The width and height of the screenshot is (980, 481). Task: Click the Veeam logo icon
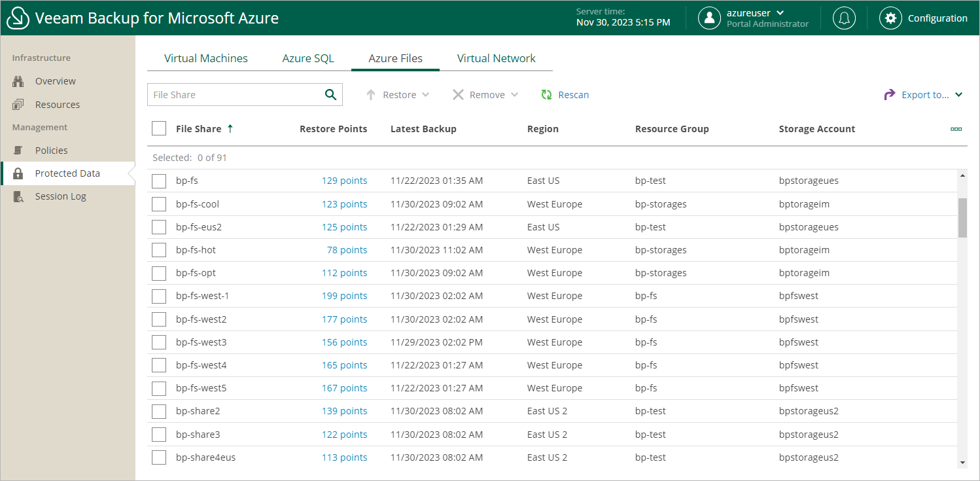point(18,18)
